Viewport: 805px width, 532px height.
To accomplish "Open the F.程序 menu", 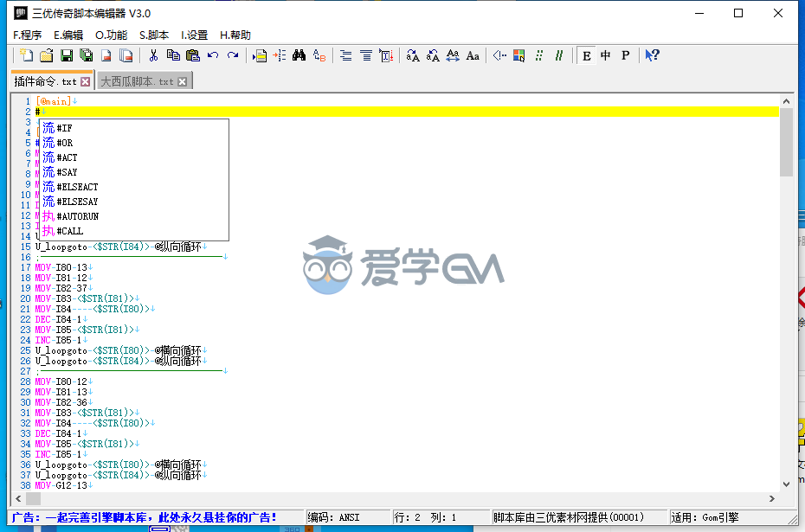I will click(x=27, y=35).
